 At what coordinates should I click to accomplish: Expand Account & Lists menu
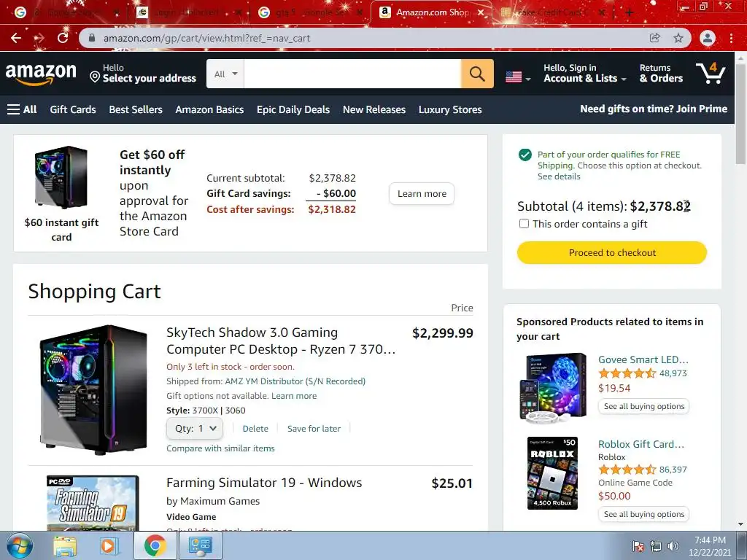[584, 74]
